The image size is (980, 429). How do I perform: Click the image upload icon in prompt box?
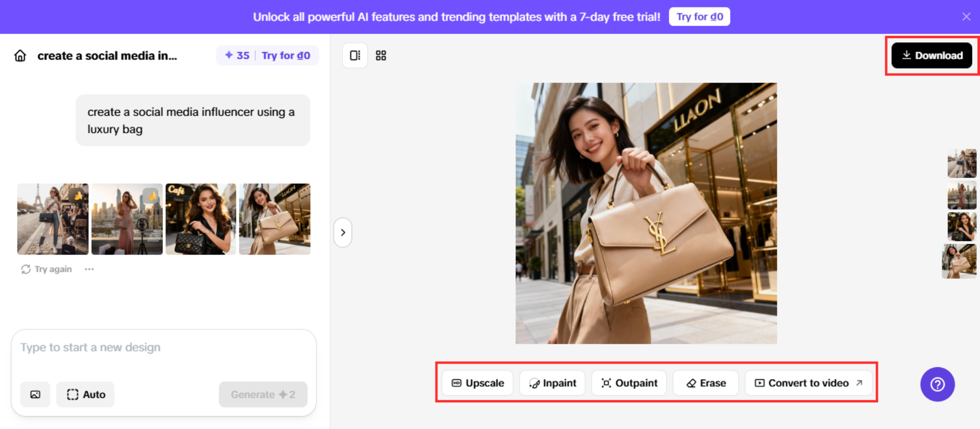click(35, 394)
